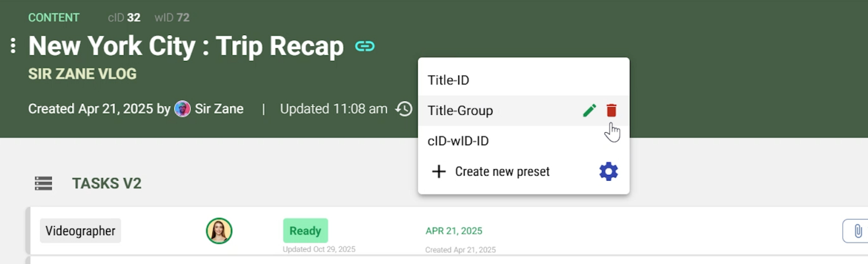Click the SIR ZANE VLOG group link
Screen dimensions: 868x264
pos(82,74)
